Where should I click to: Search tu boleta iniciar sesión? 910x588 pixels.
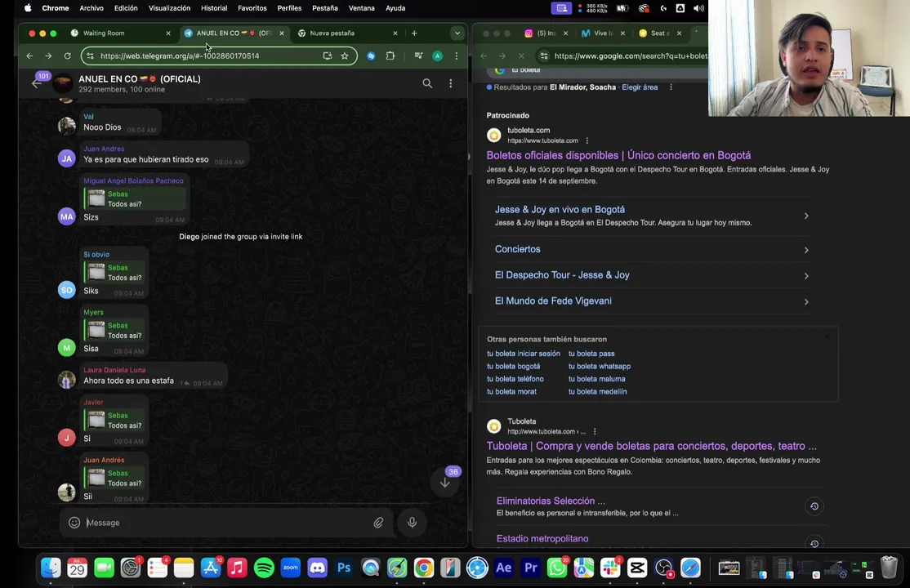[524, 354]
